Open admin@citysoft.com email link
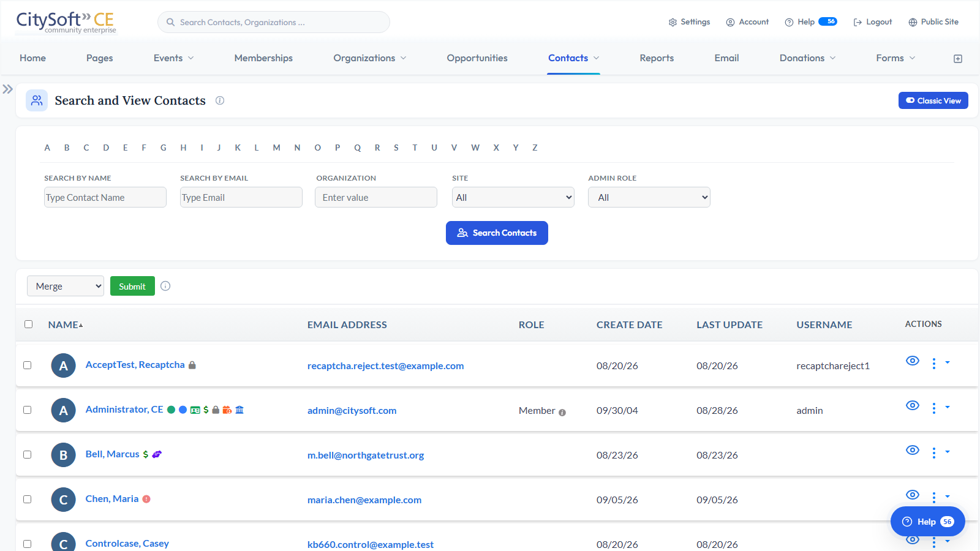980x551 pixels. pyautogui.click(x=352, y=410)
